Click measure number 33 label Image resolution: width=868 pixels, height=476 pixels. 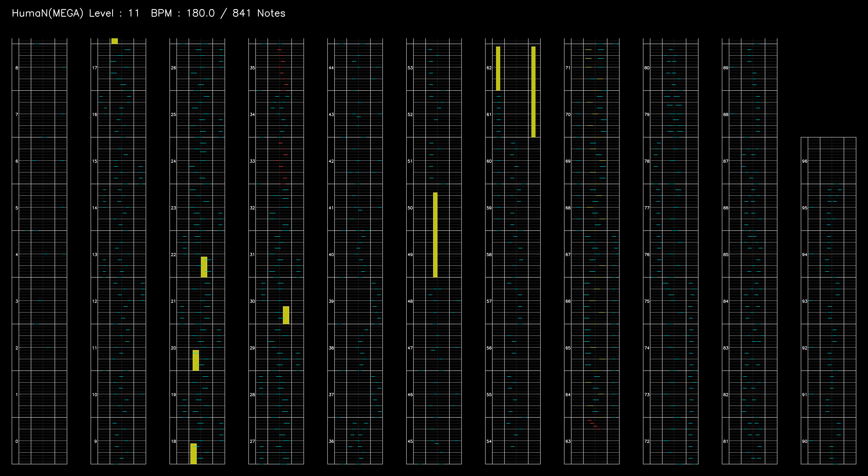pos(252,161)
